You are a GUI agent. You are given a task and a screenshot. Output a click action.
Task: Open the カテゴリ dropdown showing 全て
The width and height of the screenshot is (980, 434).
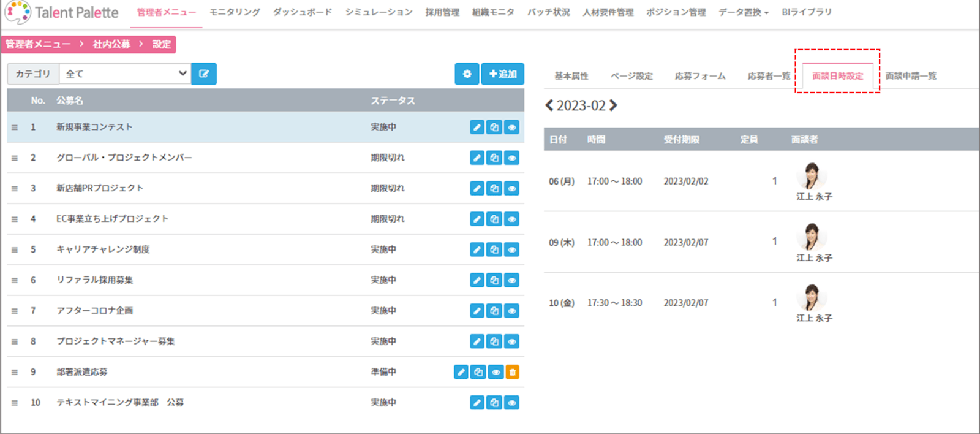click(126, 74)
